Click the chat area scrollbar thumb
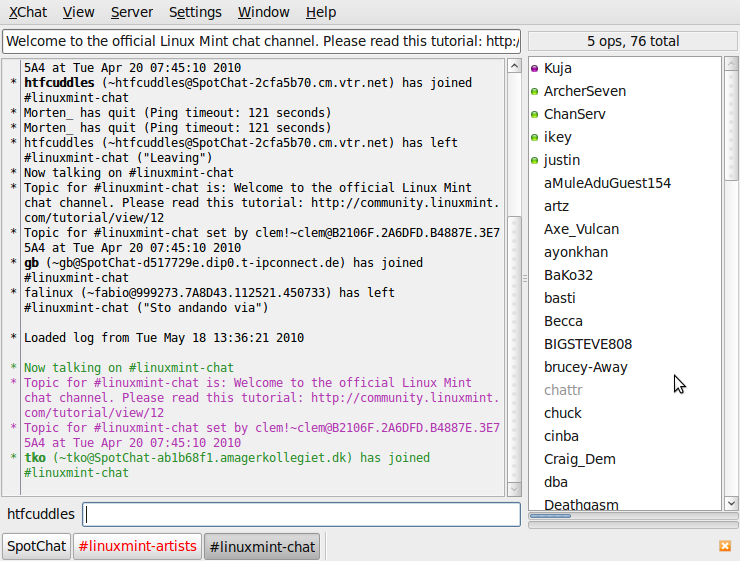Image resolution: width=740 pixels, height=561 pixels. (514, 349)
